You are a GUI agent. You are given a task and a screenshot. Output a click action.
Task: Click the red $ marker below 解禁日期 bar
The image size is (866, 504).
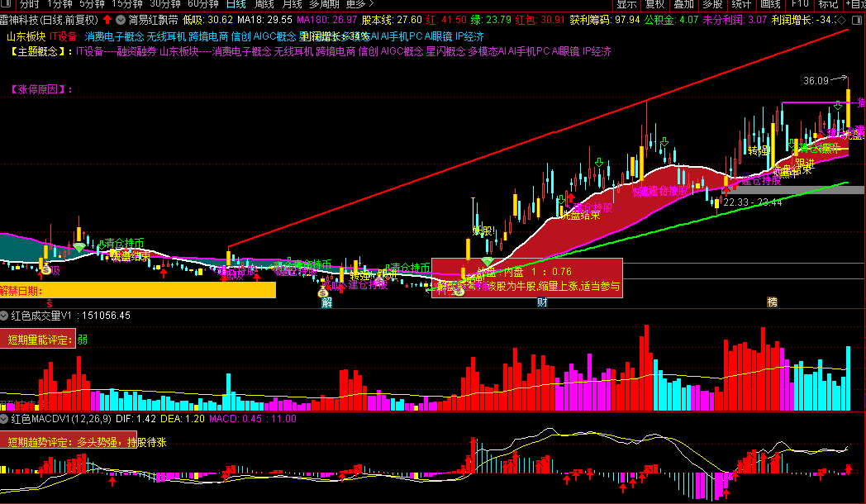click(49, 303)
